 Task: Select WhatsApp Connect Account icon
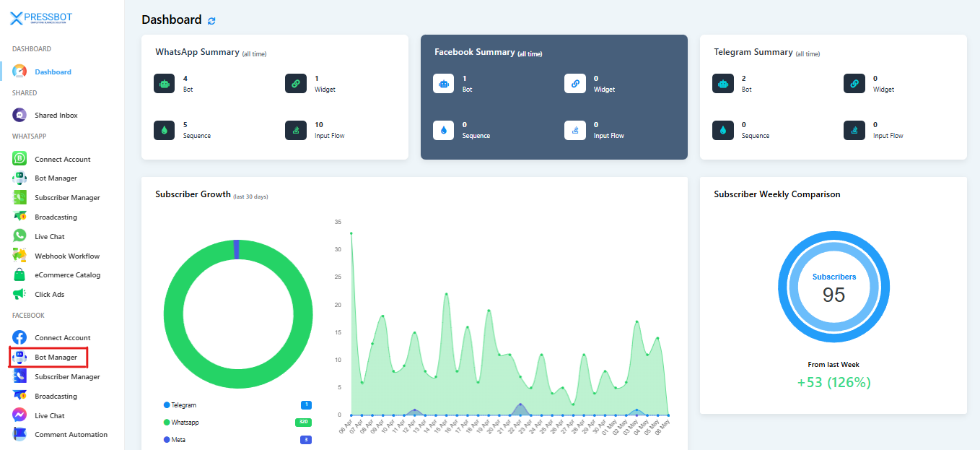coord(19,159)
